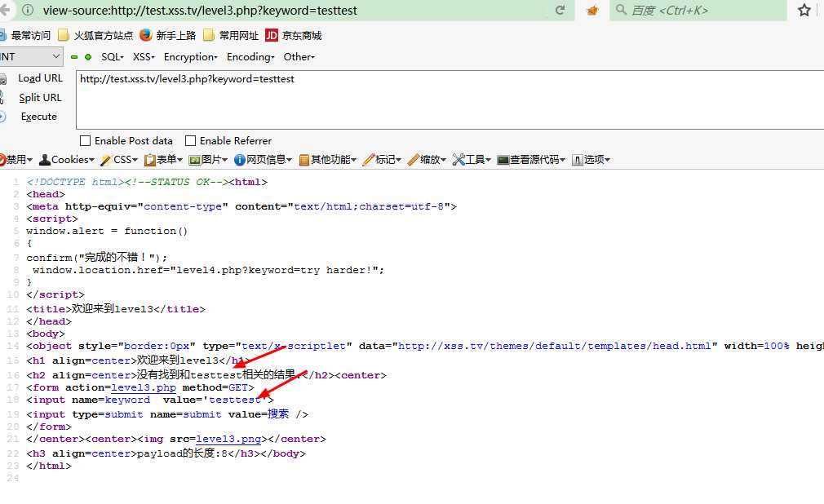Image resolution: width=824 pixels, height=504 pixels.
Task: Open the 网页信息 (Information) toolbar menu
Action: pyautogui.click(x=263, y=159)
